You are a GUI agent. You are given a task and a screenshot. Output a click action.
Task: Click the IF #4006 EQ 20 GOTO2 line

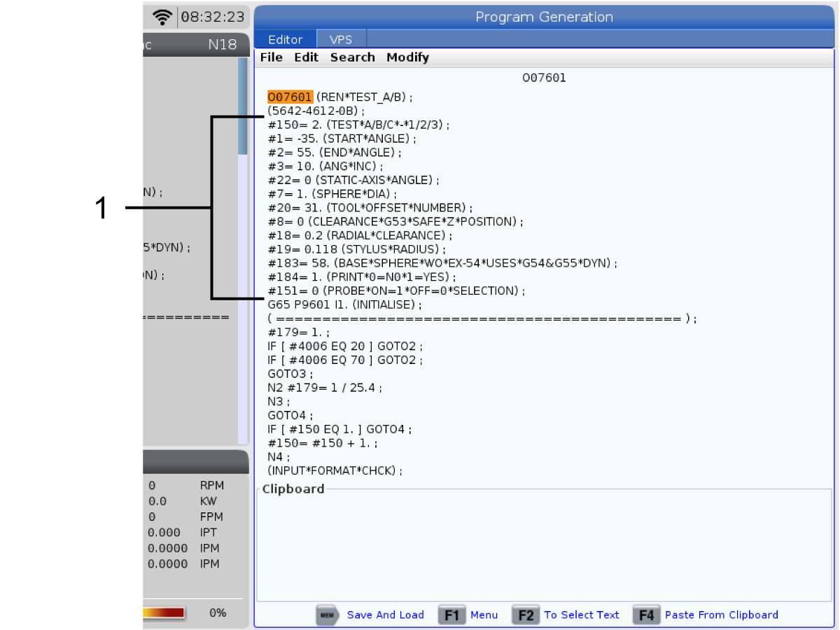point(345,346)
